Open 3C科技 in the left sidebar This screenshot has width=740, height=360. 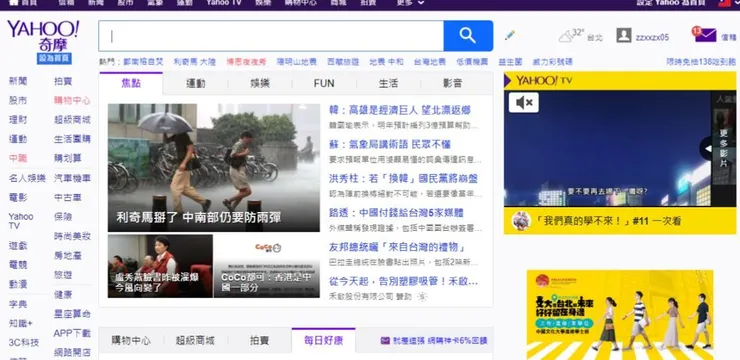pos(24,343)
